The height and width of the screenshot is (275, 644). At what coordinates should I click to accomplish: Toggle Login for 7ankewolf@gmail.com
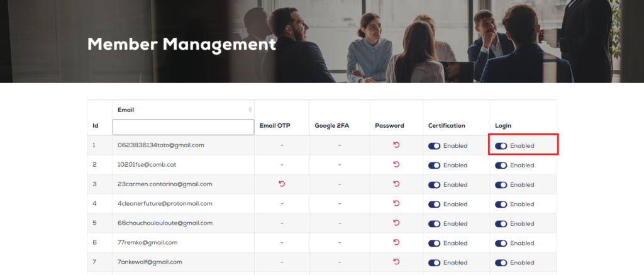501,262
